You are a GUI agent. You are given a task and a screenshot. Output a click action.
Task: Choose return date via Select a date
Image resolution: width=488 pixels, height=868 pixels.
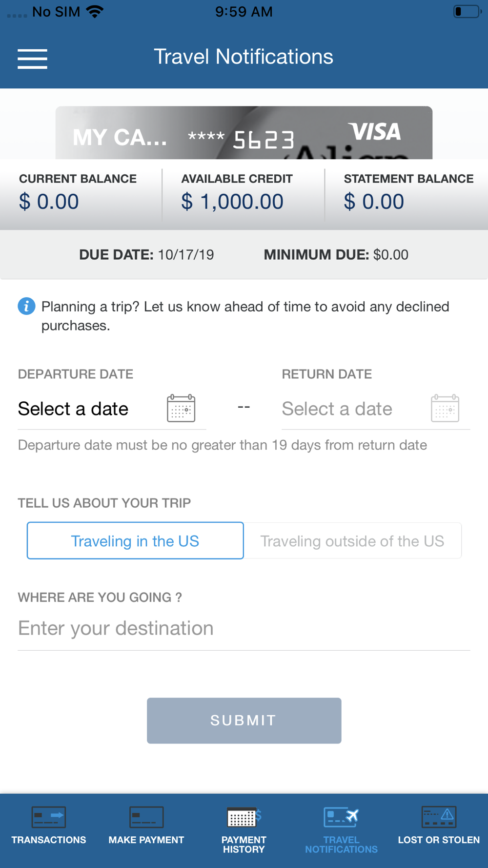coord(337,409)
